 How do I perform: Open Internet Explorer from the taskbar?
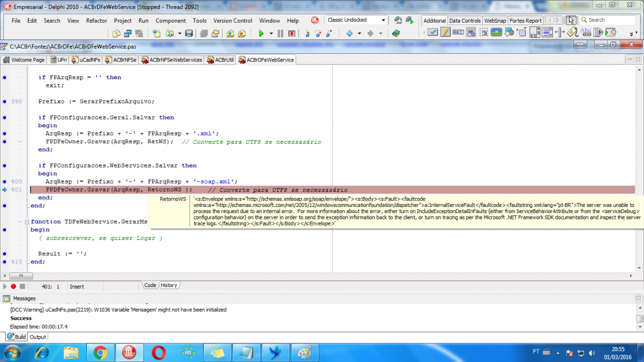point(42,353)
